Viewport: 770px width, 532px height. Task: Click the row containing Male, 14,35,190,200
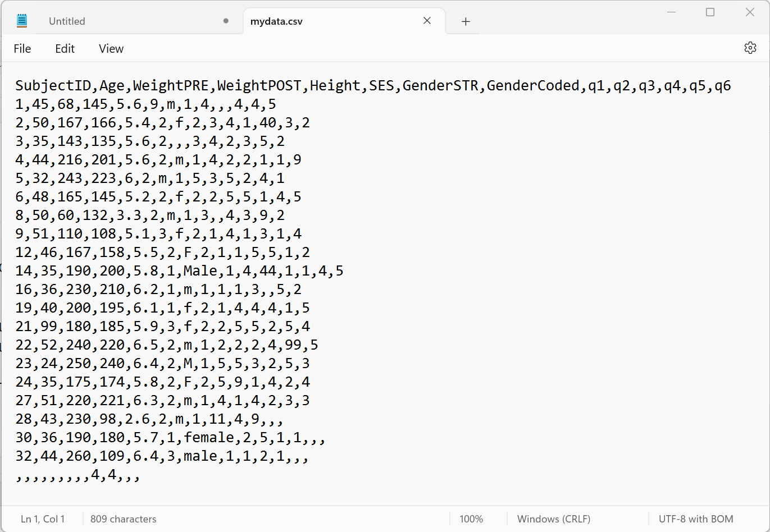180,271
